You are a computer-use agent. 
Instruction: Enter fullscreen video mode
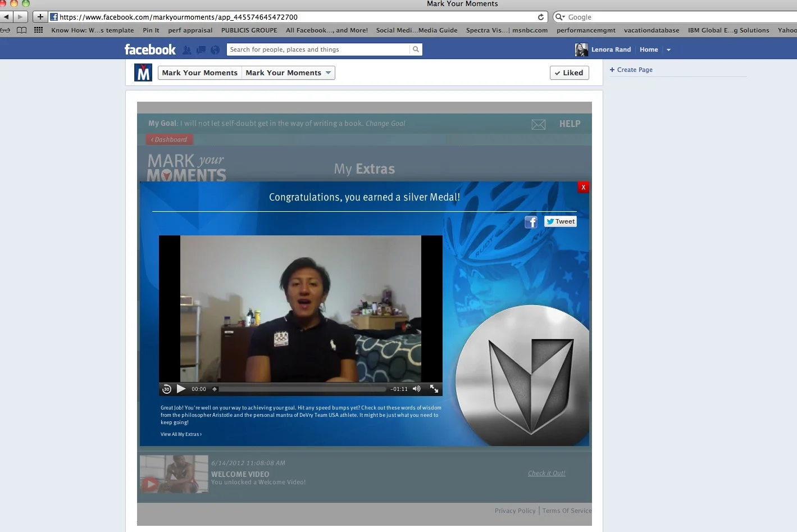[x=434, y=389]
